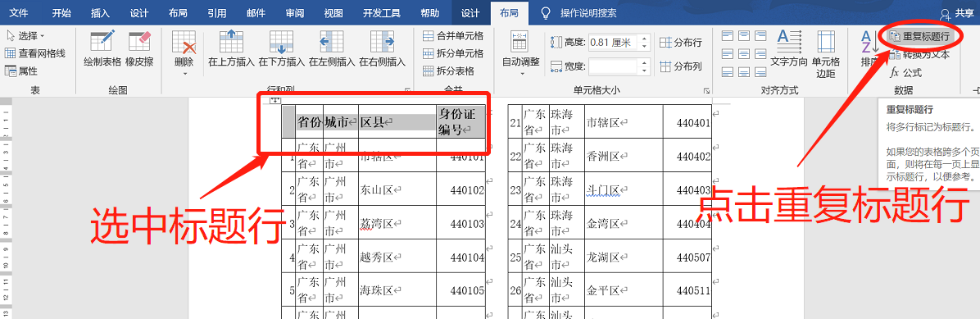Viewport: 980px width, 319px height.
Task: Click the 重复标题行 button
Action: (919, 36)
